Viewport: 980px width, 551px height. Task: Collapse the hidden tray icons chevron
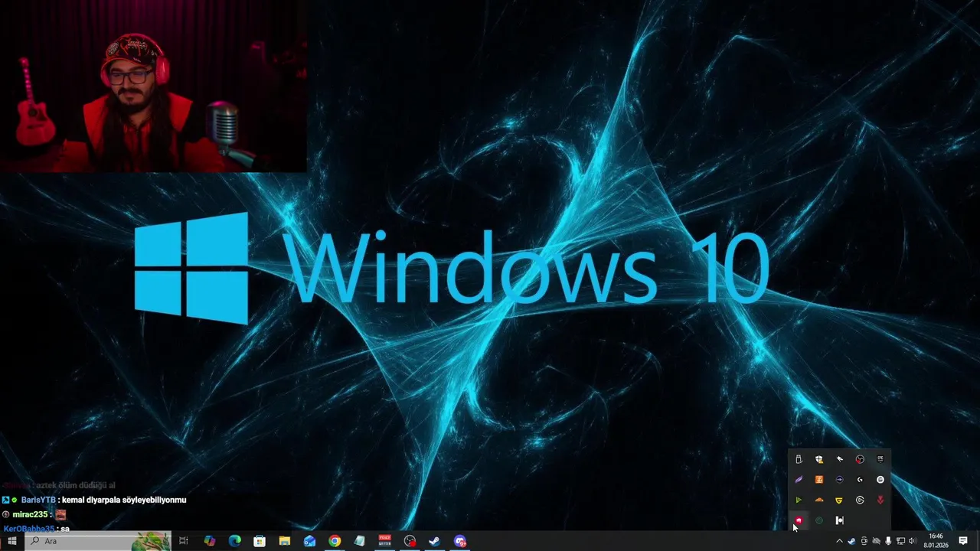(x=839, y=541)
